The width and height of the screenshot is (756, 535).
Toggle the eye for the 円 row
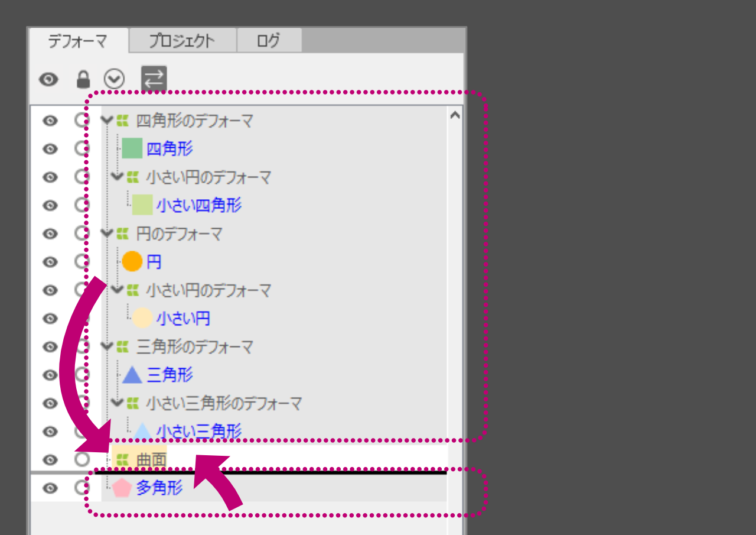click(50, 262)
